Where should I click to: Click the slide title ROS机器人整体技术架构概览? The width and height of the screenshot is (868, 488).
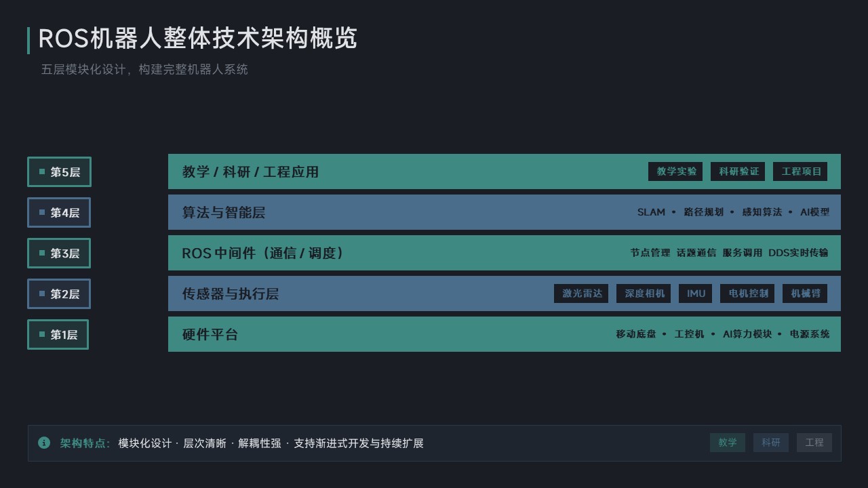[197, 39]
